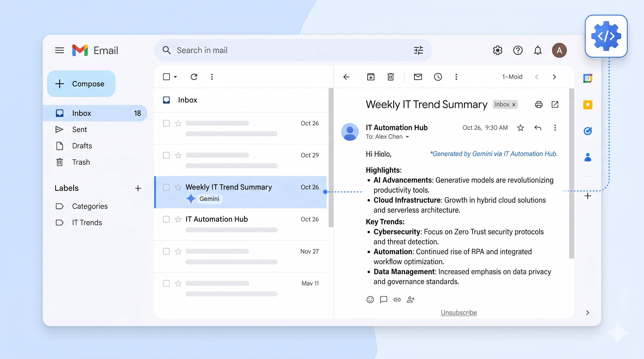Open the IT Automation Hub email
This screenshot has height=359, width=644.
[x=241, y=224]
